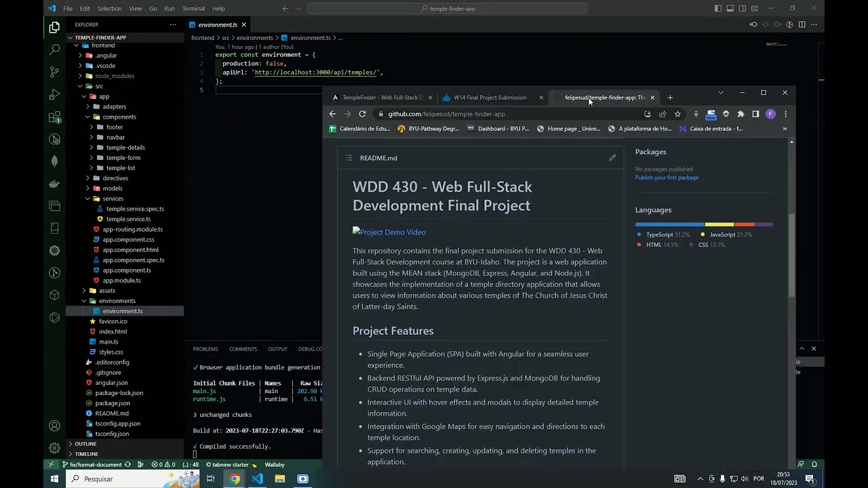Open Docker whale icon in activity bar

click(x=54, y=184)
